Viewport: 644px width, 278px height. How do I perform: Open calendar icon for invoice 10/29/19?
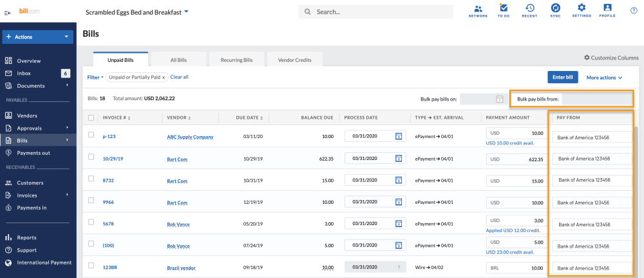point(398,158)
